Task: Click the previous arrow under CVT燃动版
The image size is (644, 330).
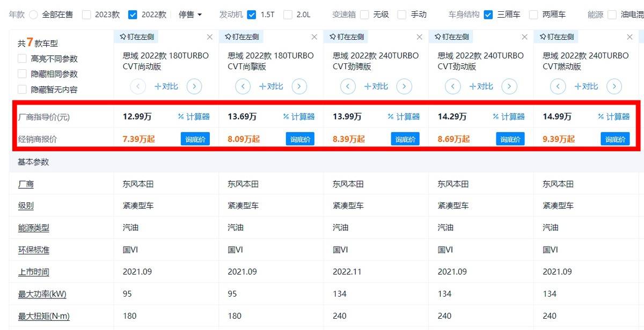Action: (559, 86)
